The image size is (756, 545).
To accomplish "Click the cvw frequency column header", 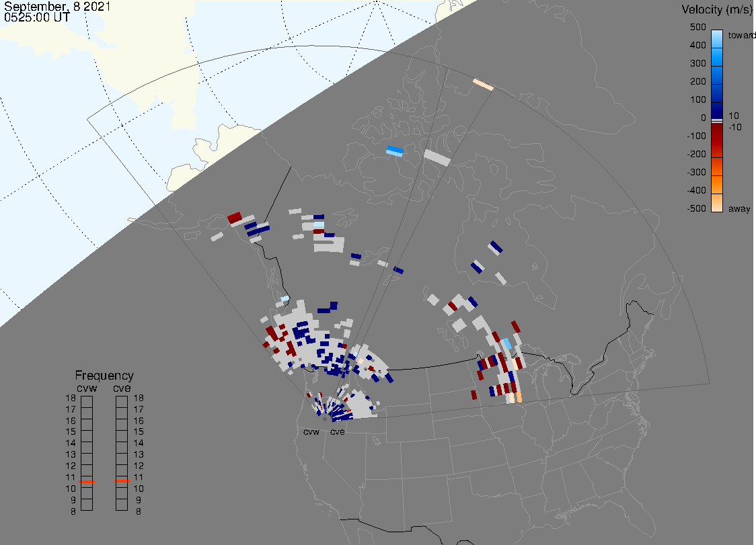I will [x=87, y=388].
